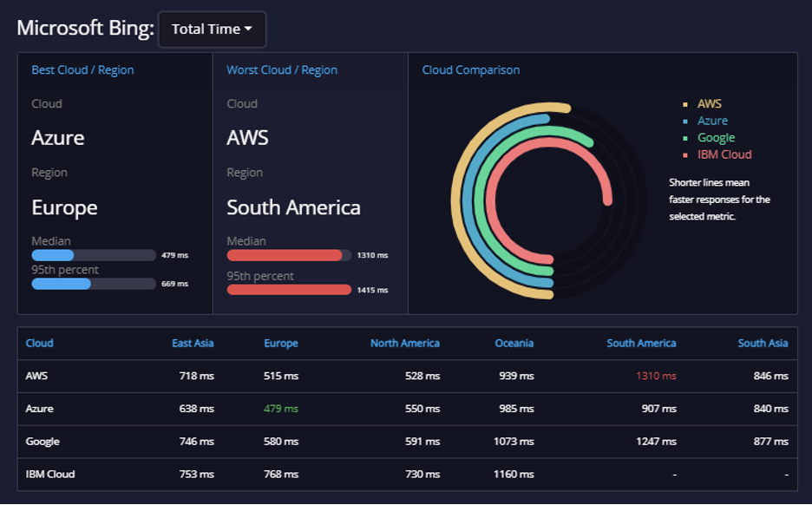
Task: Click the Azure blue legend square
Action: (685, 121)
